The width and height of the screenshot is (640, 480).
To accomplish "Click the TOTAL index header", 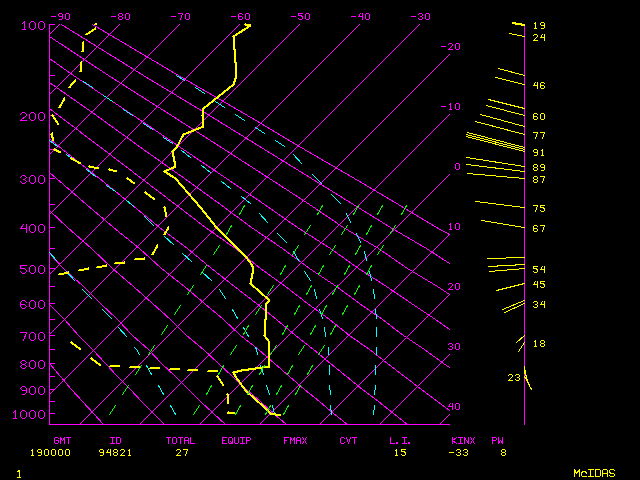I will coord(181,440).
